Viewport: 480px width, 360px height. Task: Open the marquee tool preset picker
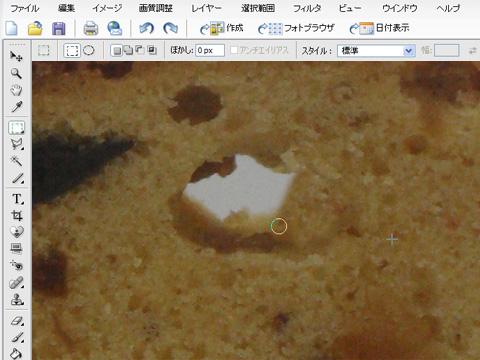coord(44,51)
